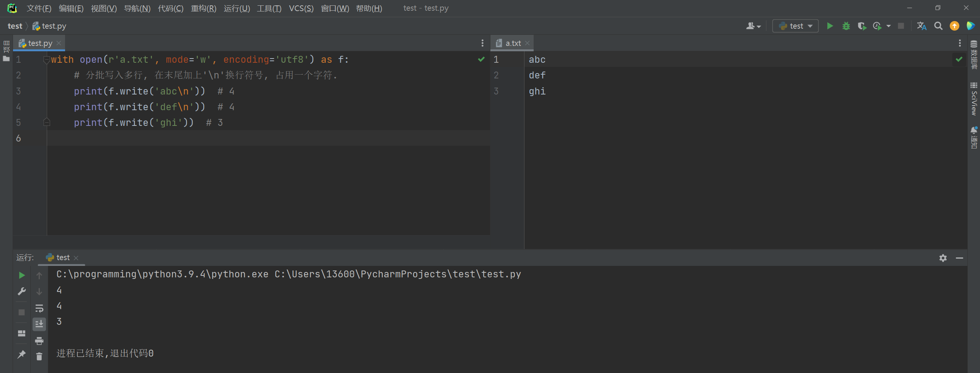Image resolution: width=980 pixels, height=373 pixels.
Task: Run with coverage shield icon
Action: click(x=862, y=26)
